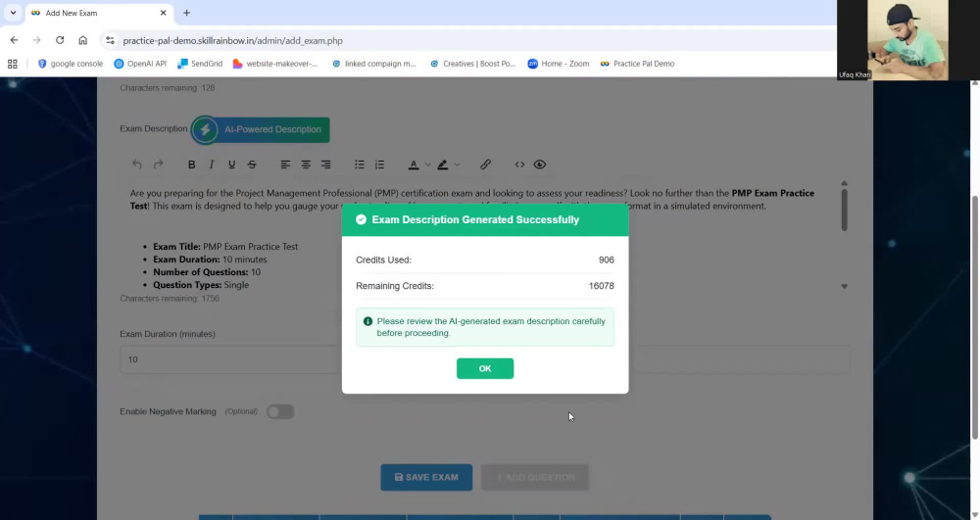This screenshot has width=980, height=520.
Task: Click the site information icon in address bar
Action: point(110,40)
